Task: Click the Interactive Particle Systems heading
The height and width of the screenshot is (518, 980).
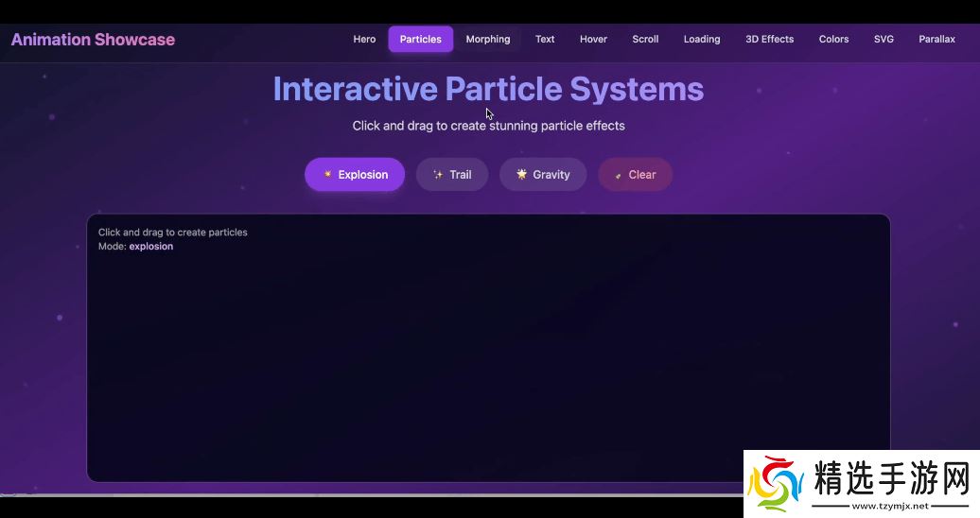Action: (x=488, y=89)
